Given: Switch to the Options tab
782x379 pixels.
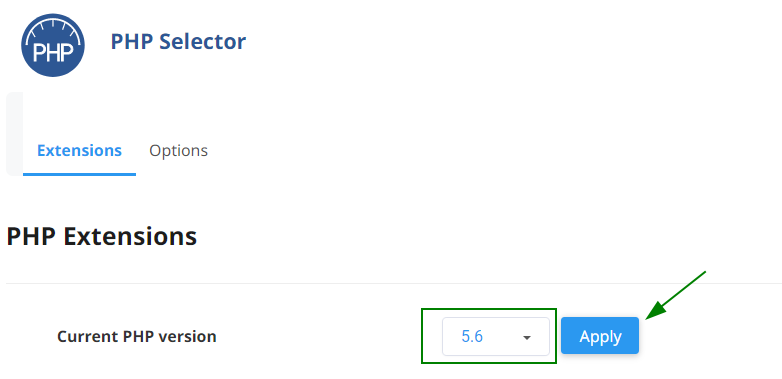Looking at the screenshot, I should pyautogui.click(x=179, y=151).
